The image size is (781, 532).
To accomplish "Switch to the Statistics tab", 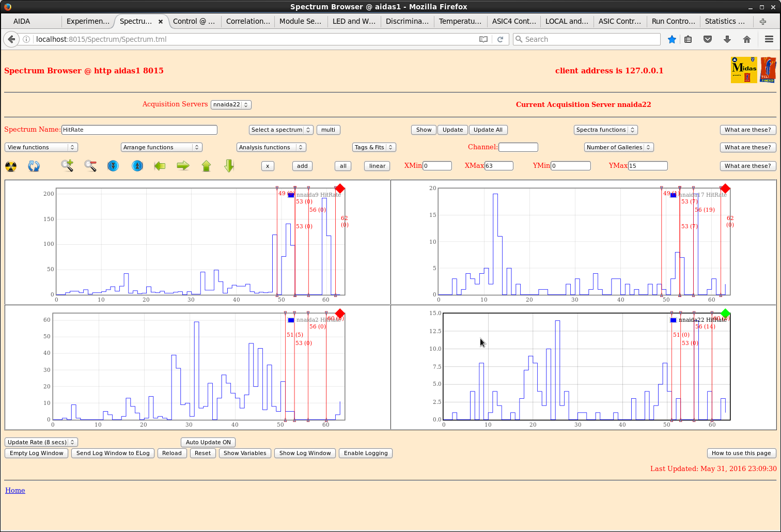I will pyautogui.click(x=726, y=21).
